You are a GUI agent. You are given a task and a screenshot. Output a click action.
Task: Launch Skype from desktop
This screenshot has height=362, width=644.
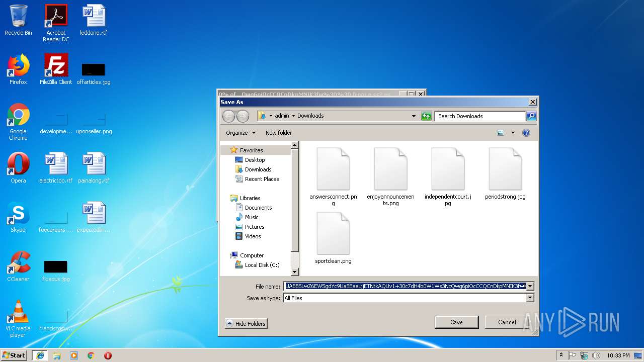pyautogui.click(x=18, y=217)
